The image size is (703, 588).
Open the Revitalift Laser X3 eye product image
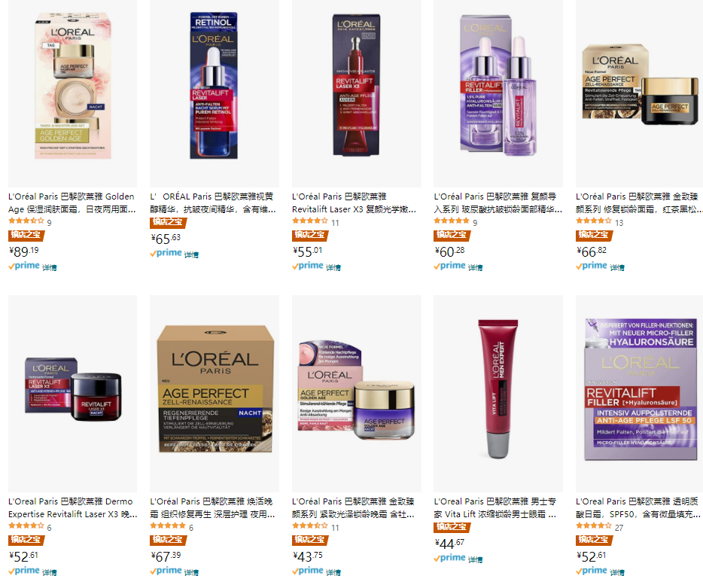[357, 85]
